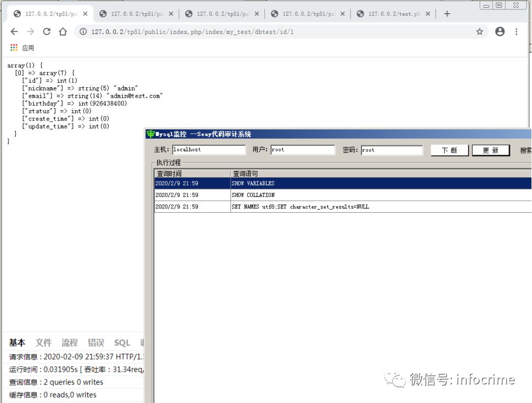Image resolution: width=532 pixels, height=403 pixels.
Task: Close the first 127.0.0.2/tp51 tab
Action: [x=85, y=14]
